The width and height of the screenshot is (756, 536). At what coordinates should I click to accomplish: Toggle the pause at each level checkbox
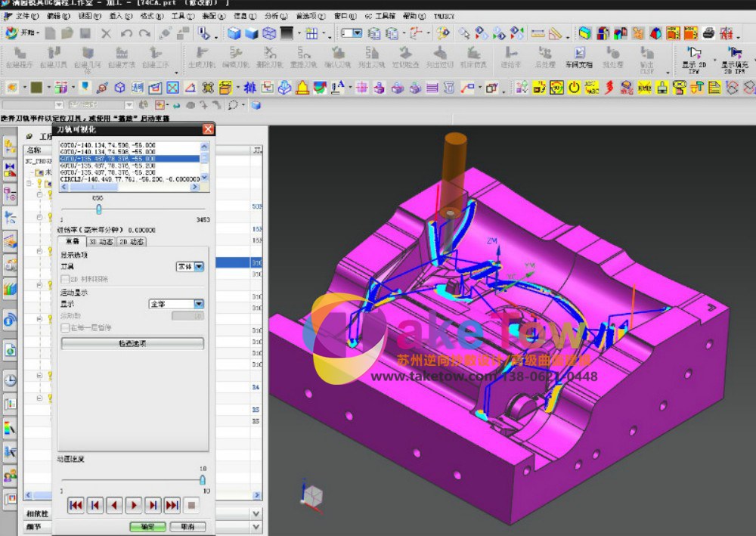coord(65,328)
